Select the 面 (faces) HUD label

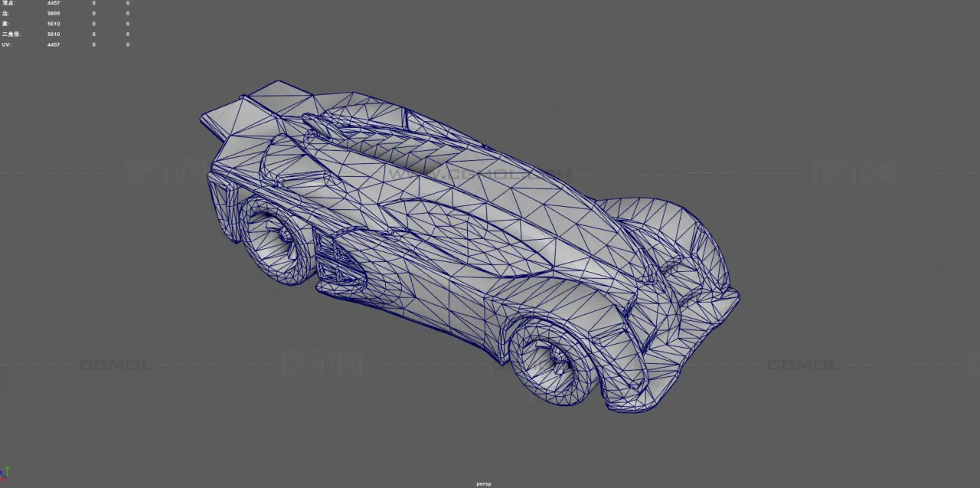(6, 24)
